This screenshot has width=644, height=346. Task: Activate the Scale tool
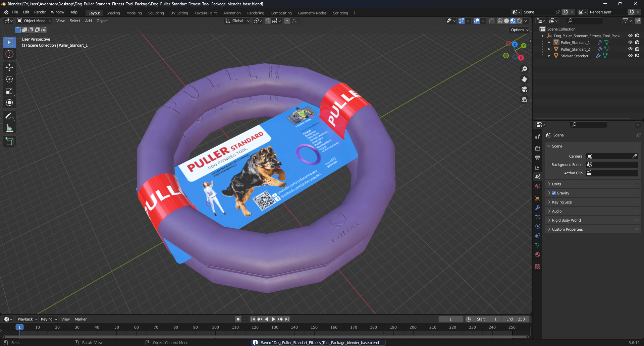[9, 91]
